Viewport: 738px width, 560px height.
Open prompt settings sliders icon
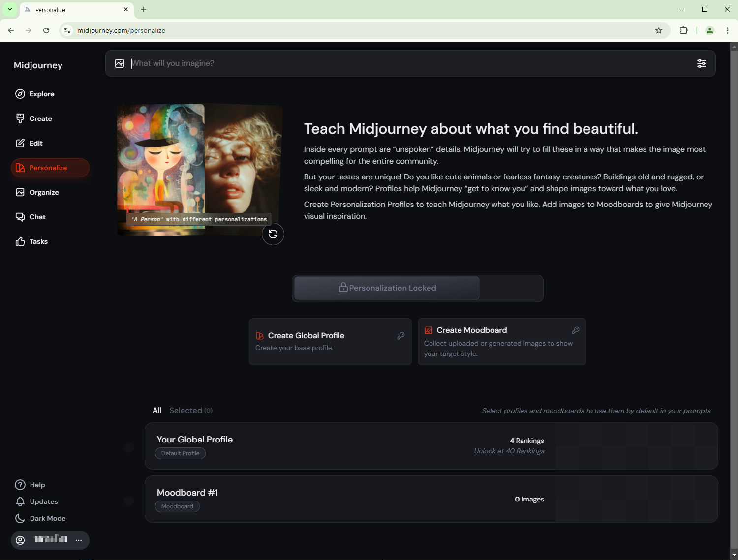pos(702,63)
